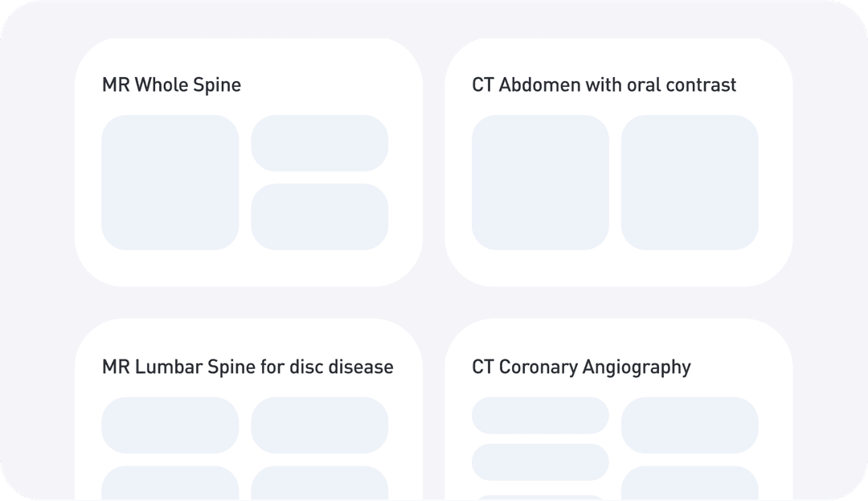Screen dimensions: 868x501
Task: Click blank space below thumbnails in CT Abdomen card
Action: point(618,268)
